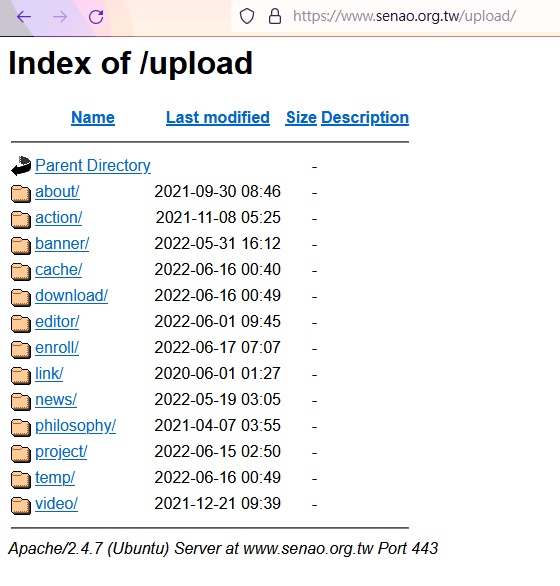Focus the URL address bar
560x586 pixels.
point(404,16)
